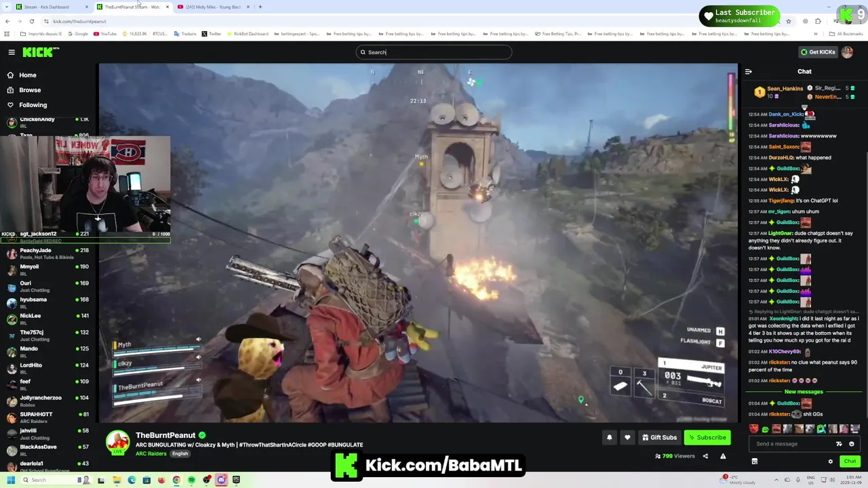Switch to Melly Mike YouTube tab

pos(212,7)
